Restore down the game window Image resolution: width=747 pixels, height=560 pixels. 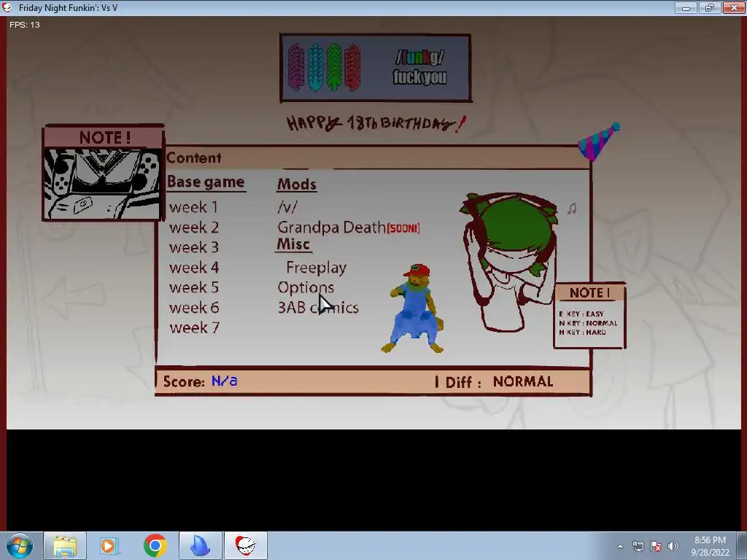pos(709,7)
